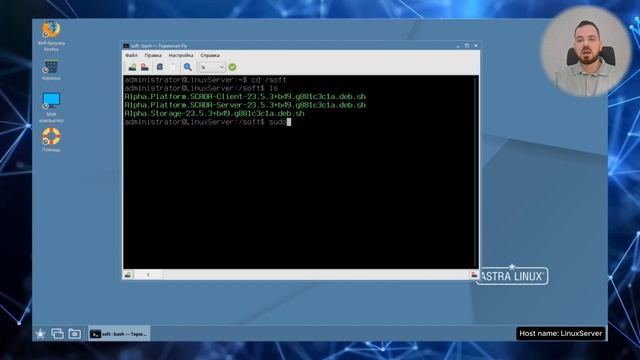Close the terminal window
This screenshot has height=360, width=640.
point(476,46)
